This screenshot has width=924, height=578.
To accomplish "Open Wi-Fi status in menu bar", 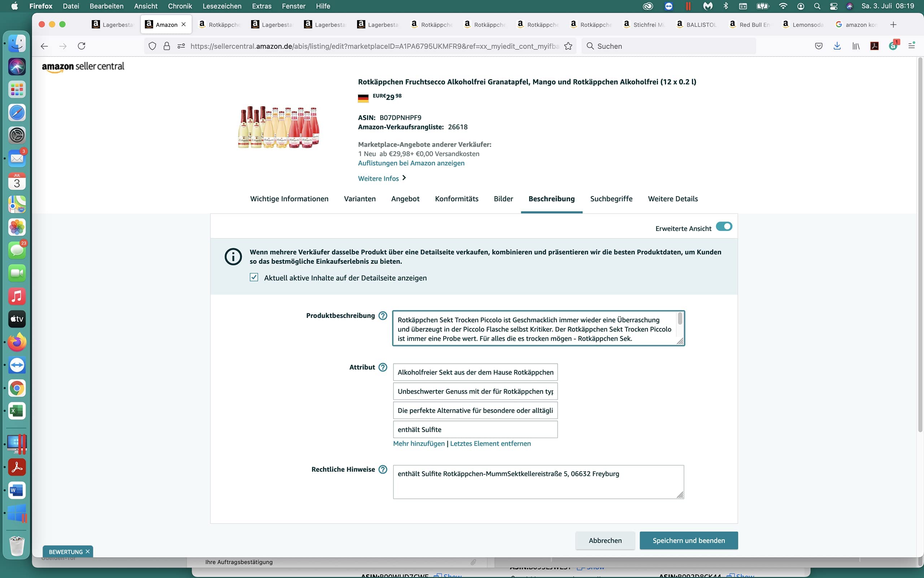I will click(783, 6).
